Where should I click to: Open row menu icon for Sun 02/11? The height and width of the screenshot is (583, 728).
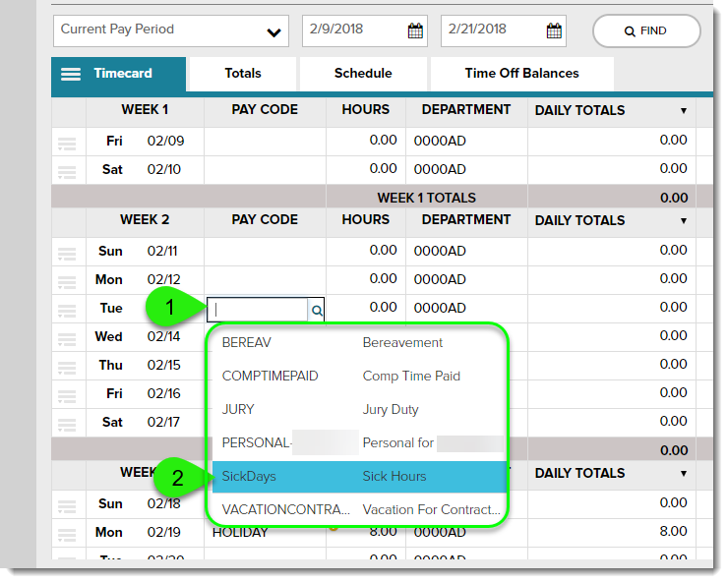coord(67,254)
